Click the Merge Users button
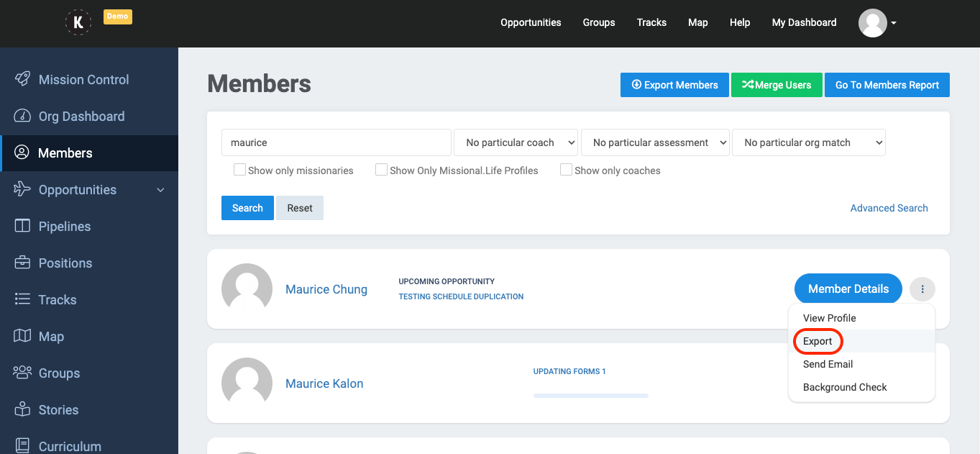Viewport: 980px width, 454px height. click(x=777, y=85)
